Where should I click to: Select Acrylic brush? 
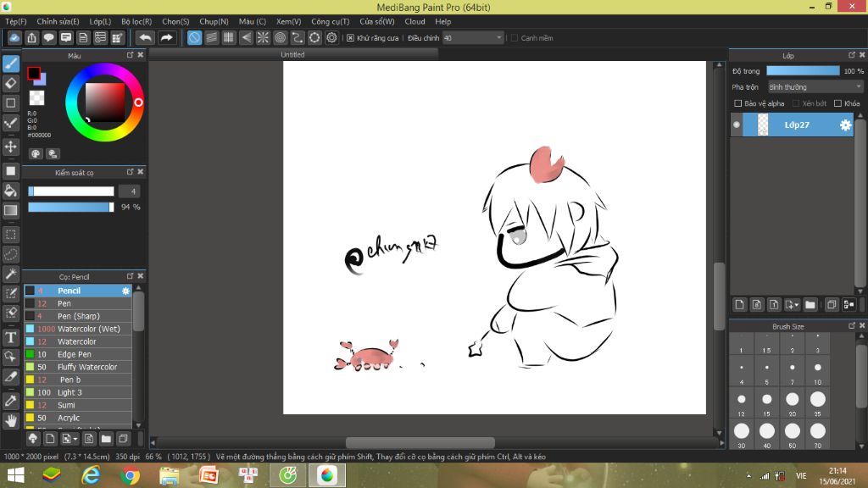pos(77,418)
